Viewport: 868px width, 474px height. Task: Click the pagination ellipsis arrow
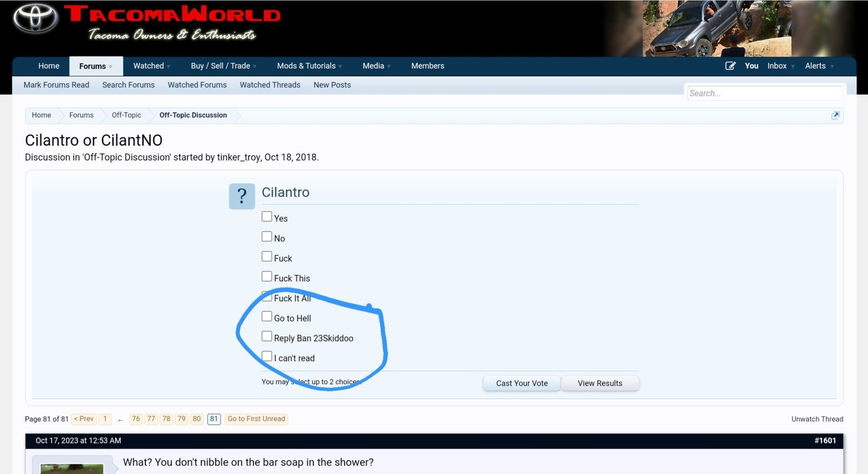coord(121,419)
